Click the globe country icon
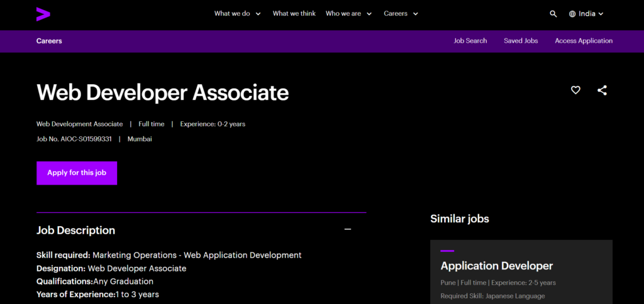Viewport: 644px width, 304px height. 572,14
